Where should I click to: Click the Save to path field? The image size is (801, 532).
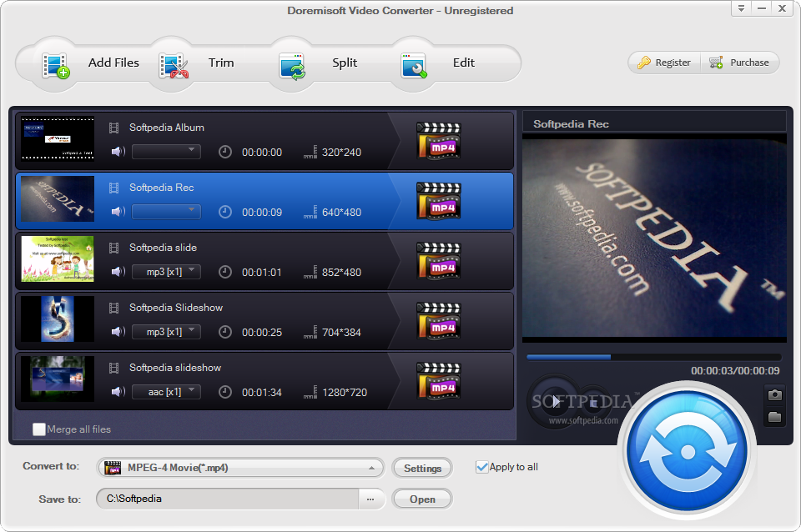[x=228, y=499]
